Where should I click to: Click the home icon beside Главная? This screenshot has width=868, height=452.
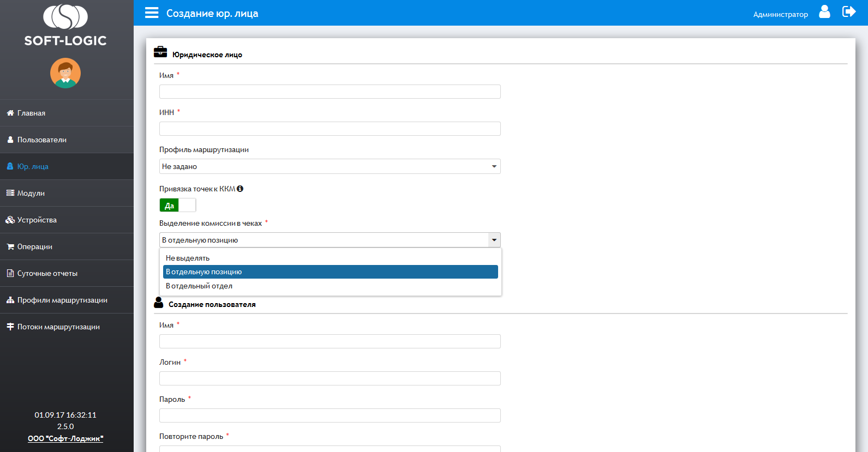click(x=10, y=113)
